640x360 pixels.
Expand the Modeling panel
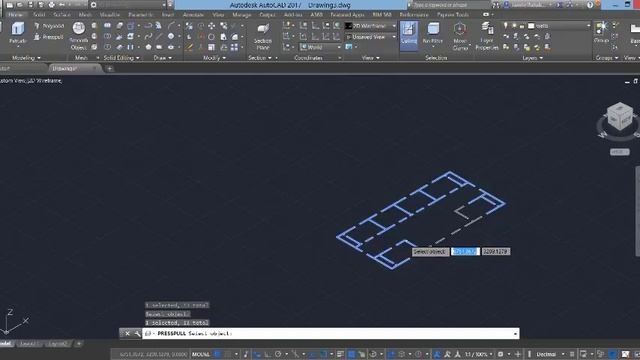[x=27, y=58]
